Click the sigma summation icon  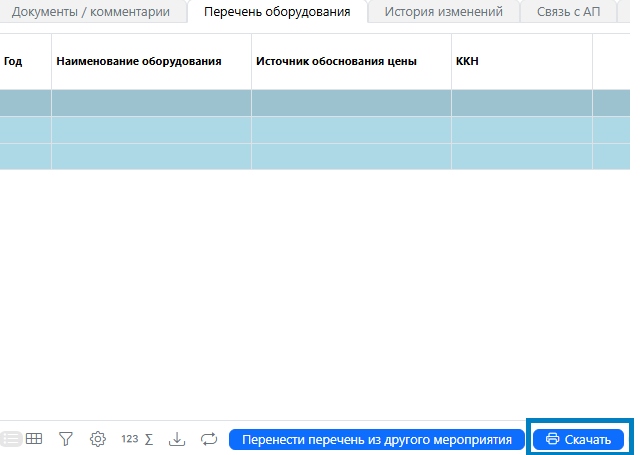tap(149, 438)
